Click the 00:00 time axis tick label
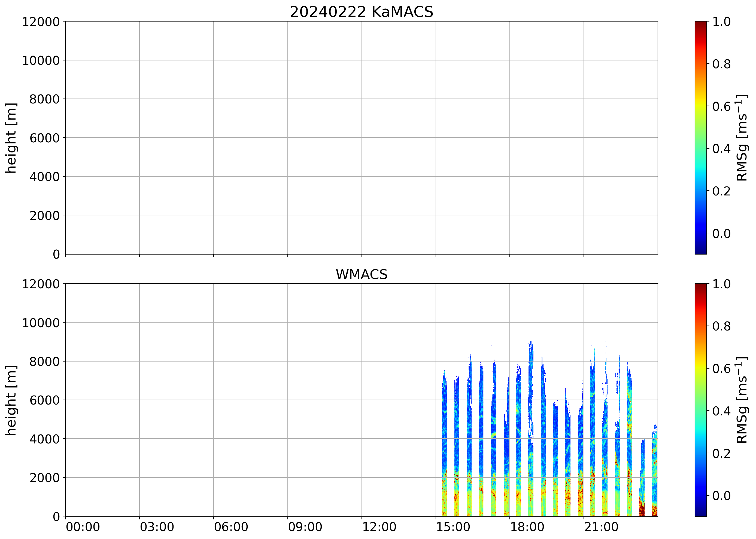Viewport: 756px width, 539px height. click(83, 527)
